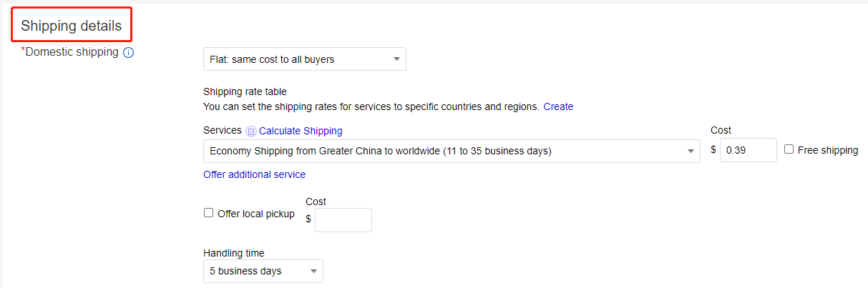Click Offer additional service link
This screenshot has height=288, width=868.
click(254, 174)
